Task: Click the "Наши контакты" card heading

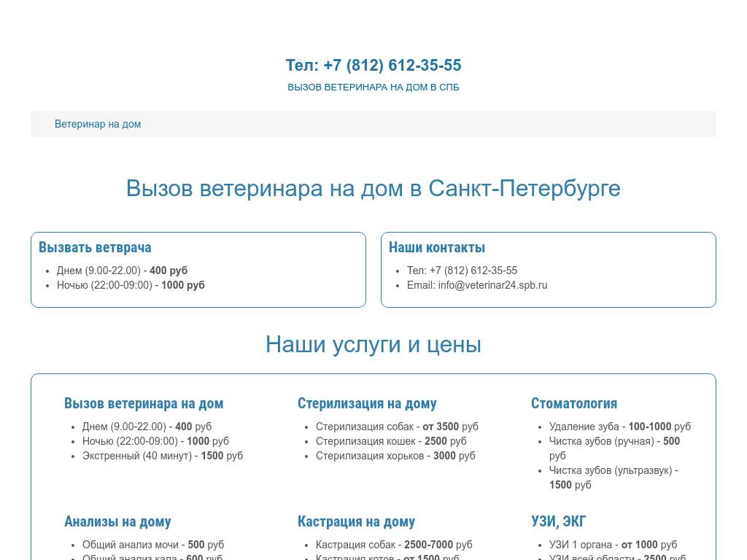Action: (x=436, y=247)
